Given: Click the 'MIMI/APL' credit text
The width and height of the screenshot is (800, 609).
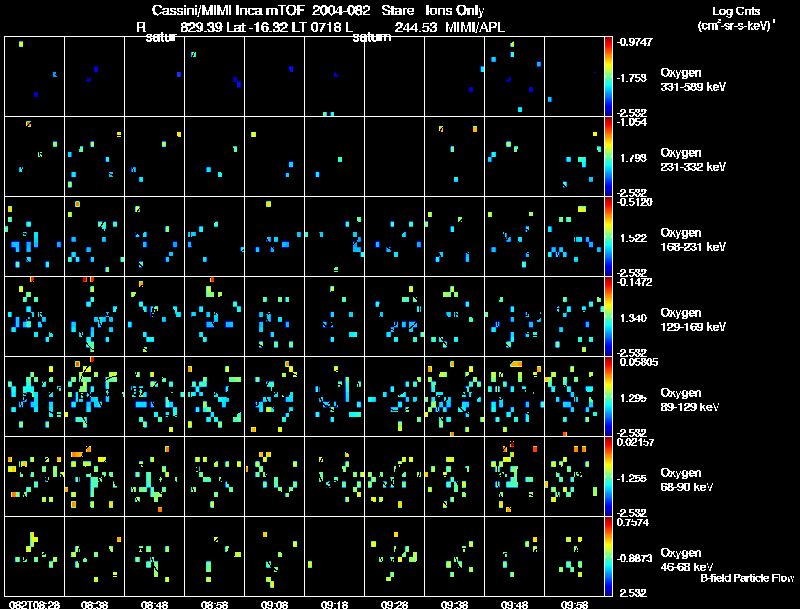Looking at the screenshot, I should 475,27.
